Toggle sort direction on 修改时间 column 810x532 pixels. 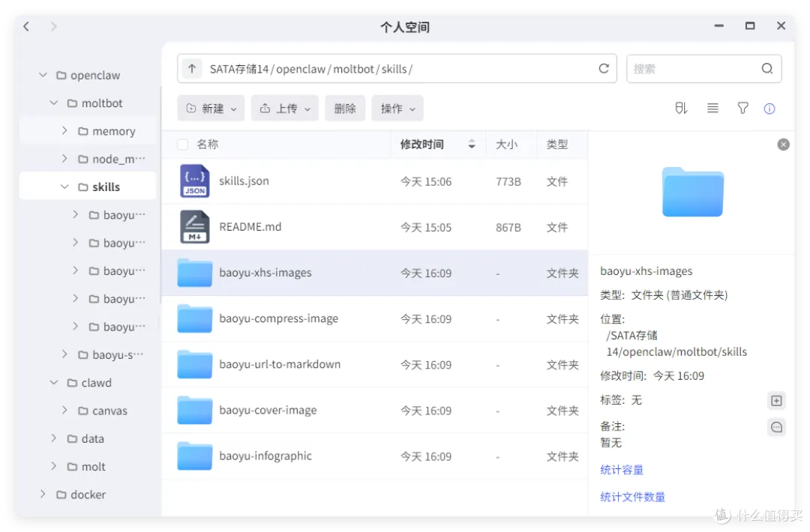click(471, 145)
